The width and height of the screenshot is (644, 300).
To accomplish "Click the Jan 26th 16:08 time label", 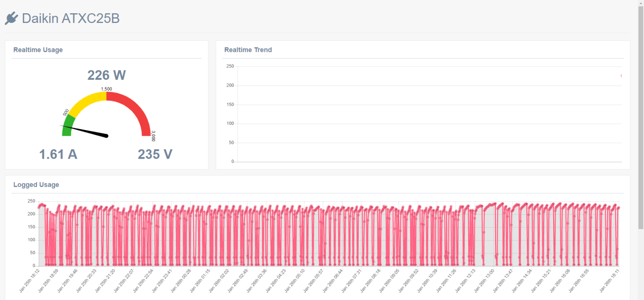I will [560, 281].
